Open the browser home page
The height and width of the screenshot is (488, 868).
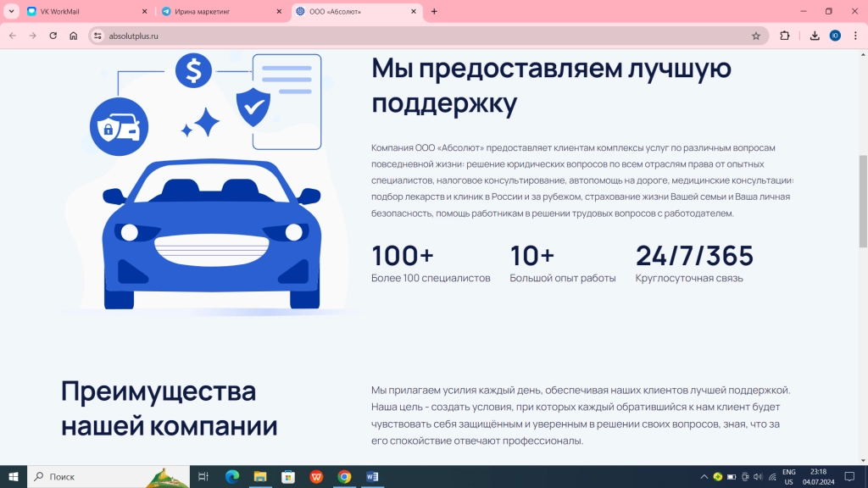[x=73, y=36]
